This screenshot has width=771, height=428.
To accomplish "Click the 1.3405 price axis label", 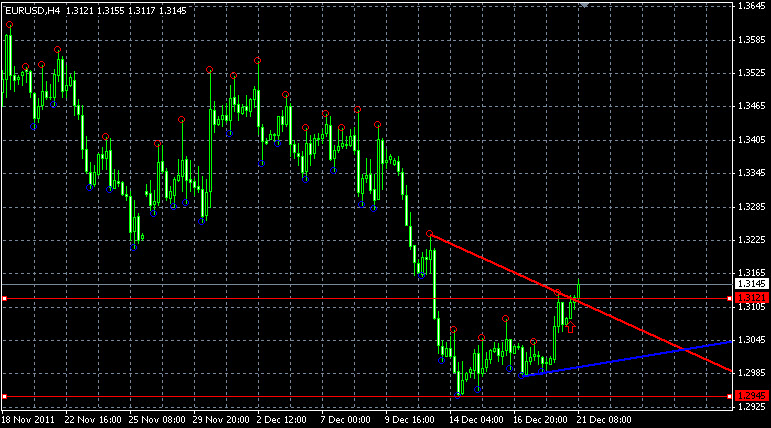I will [x=752, y=139].
